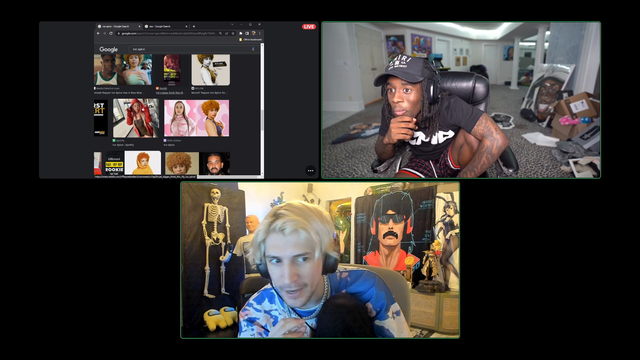Go back using the browser back arrow

pos(98,33)
